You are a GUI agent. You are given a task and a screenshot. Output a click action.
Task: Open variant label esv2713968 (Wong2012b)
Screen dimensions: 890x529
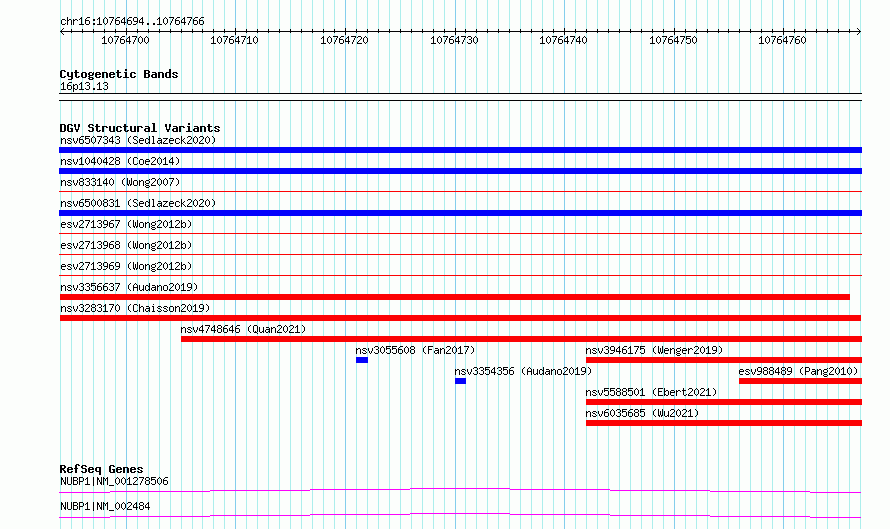pos(126,245)
